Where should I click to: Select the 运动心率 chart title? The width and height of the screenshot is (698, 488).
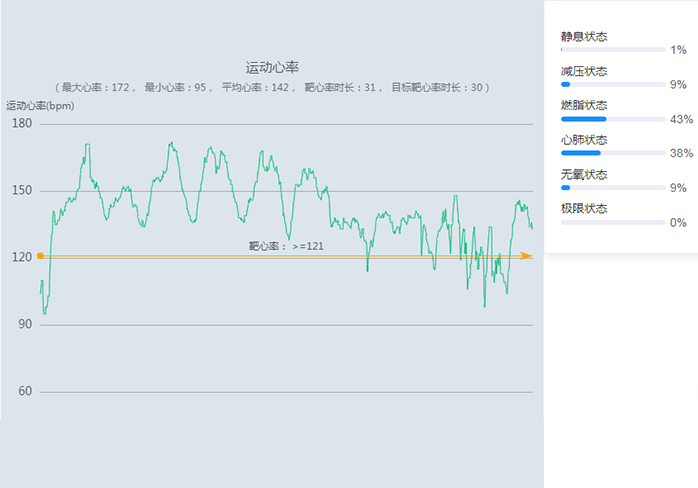(x=272, y=68)
